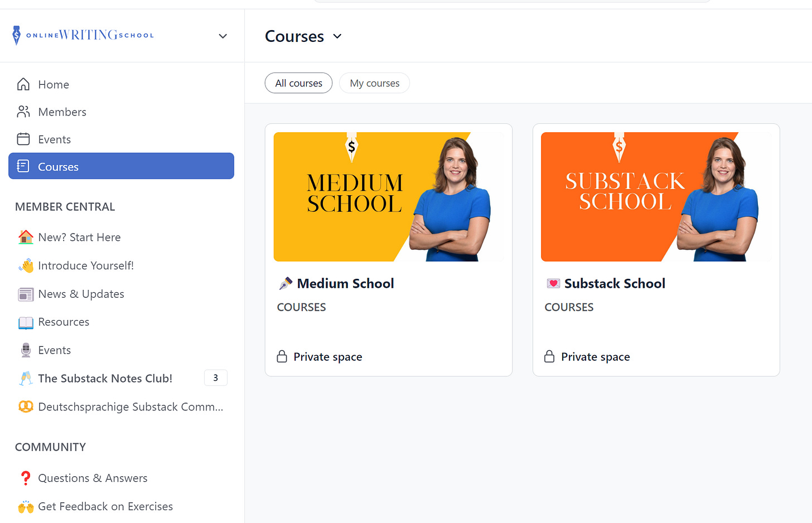
Task: Click Private space text on Substack School card
Action: [x=596, y=357]
